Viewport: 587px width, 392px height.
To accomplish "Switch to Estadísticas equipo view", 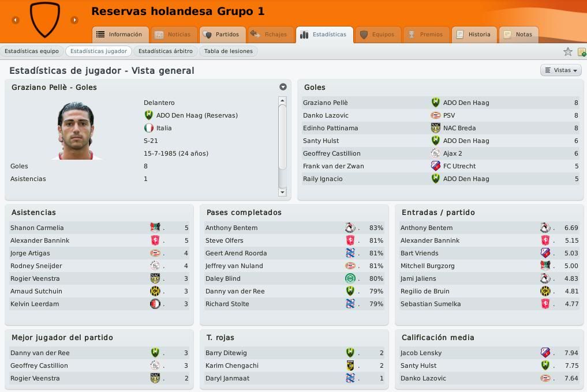I will 32,51.
